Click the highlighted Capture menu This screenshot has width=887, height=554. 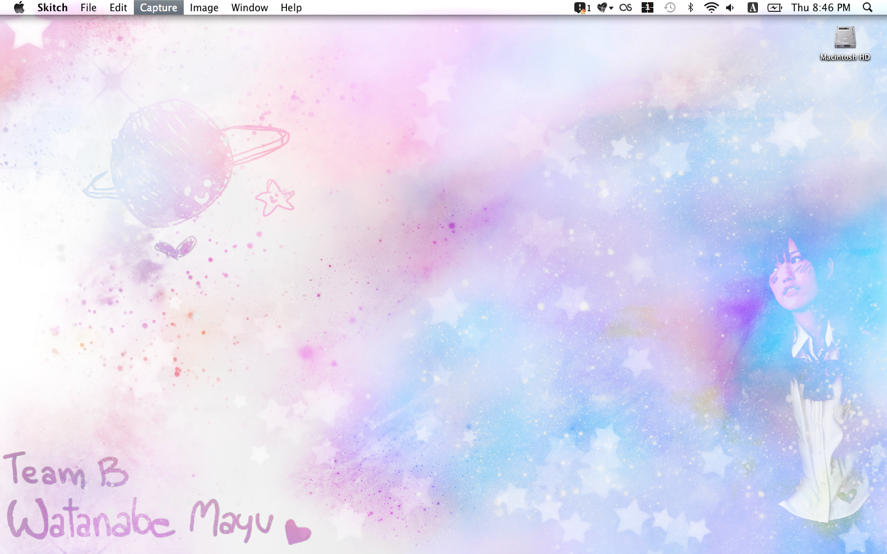coord(158,7)
